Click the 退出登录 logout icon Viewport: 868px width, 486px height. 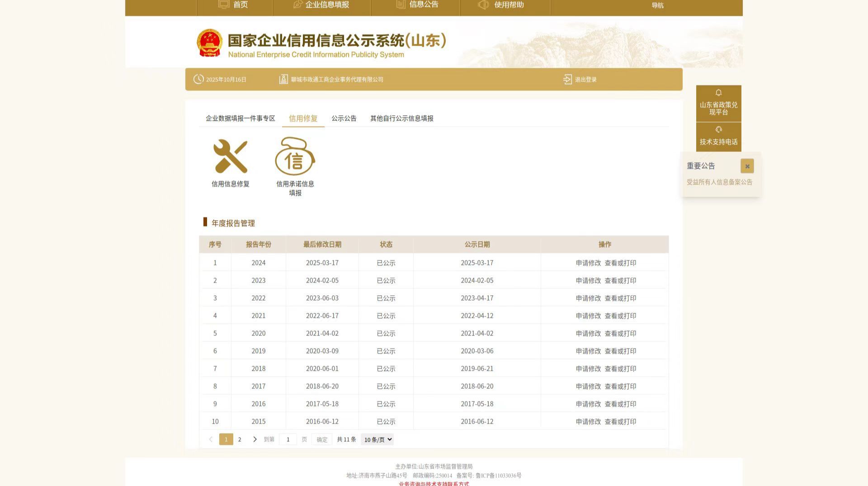tap(567, 80)
